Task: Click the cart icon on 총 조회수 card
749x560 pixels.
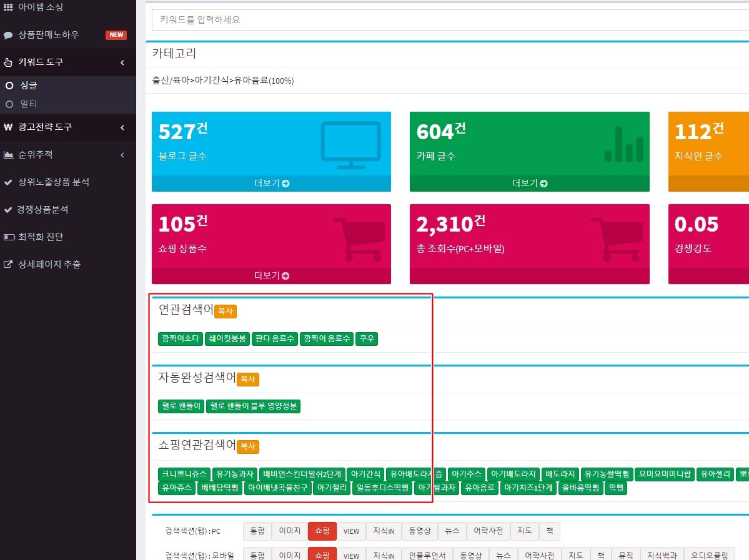Action: coord(617,240)
